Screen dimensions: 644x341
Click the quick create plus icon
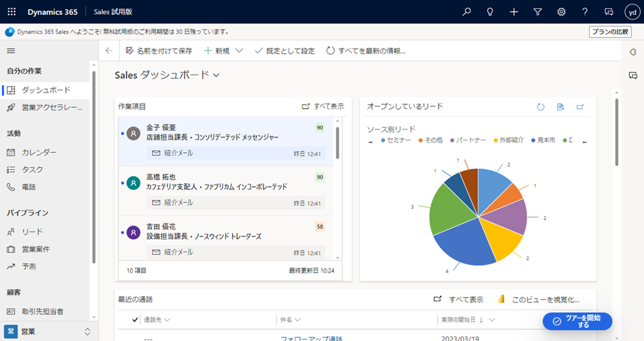(x=514, y=12)
